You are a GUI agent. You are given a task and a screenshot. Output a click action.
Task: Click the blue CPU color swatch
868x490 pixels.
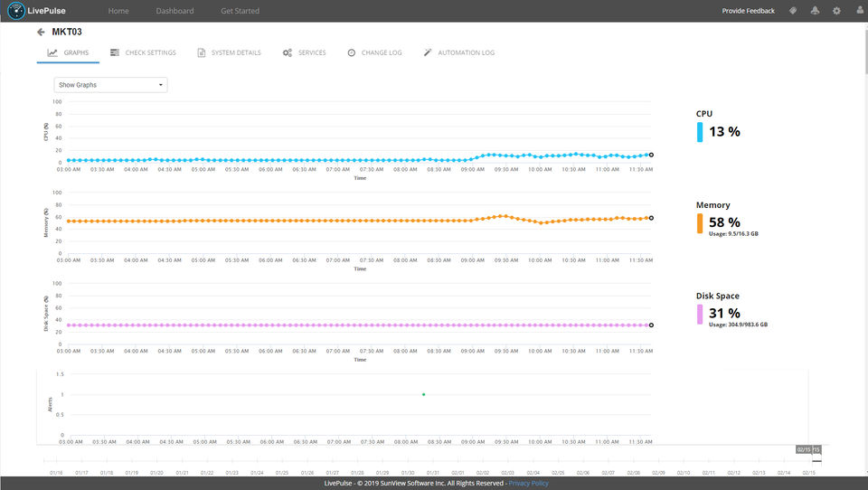point(700,132)
